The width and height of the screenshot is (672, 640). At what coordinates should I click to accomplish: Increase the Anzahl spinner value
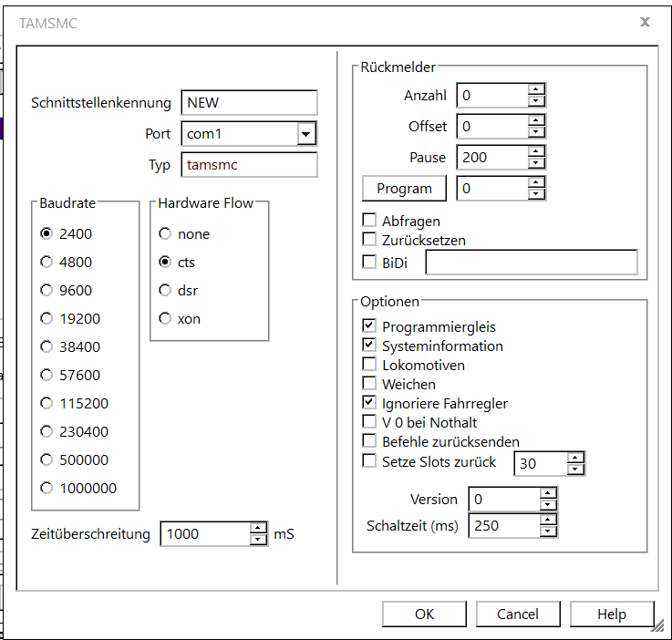(x=536, y=89)
